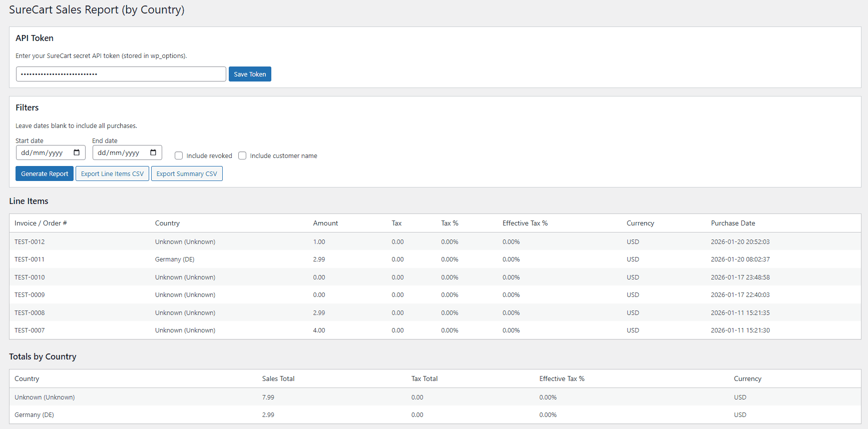Click USD currency in Germany totals row
The width and height of the screenshot is (868, 429).
(x=740, y=414)
